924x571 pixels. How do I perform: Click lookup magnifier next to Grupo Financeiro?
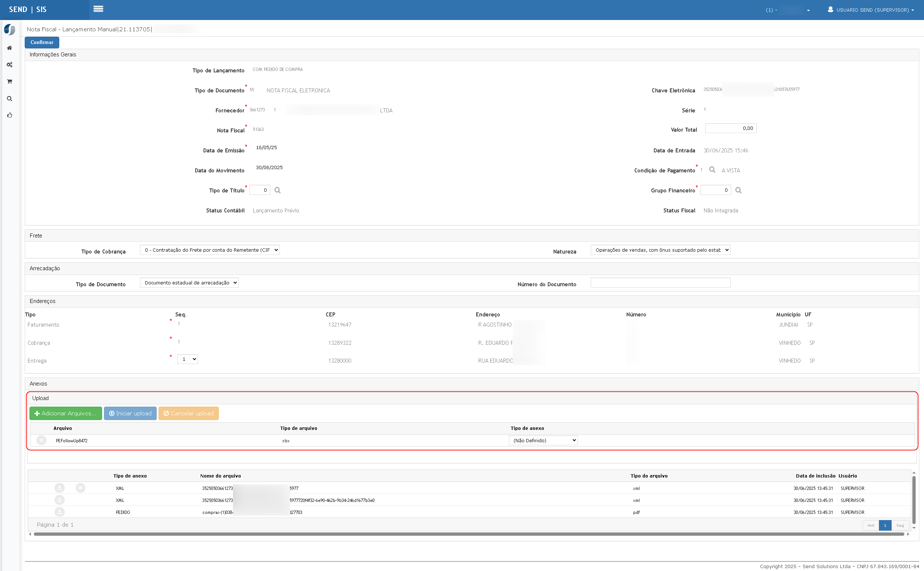(x=738, y=190)
